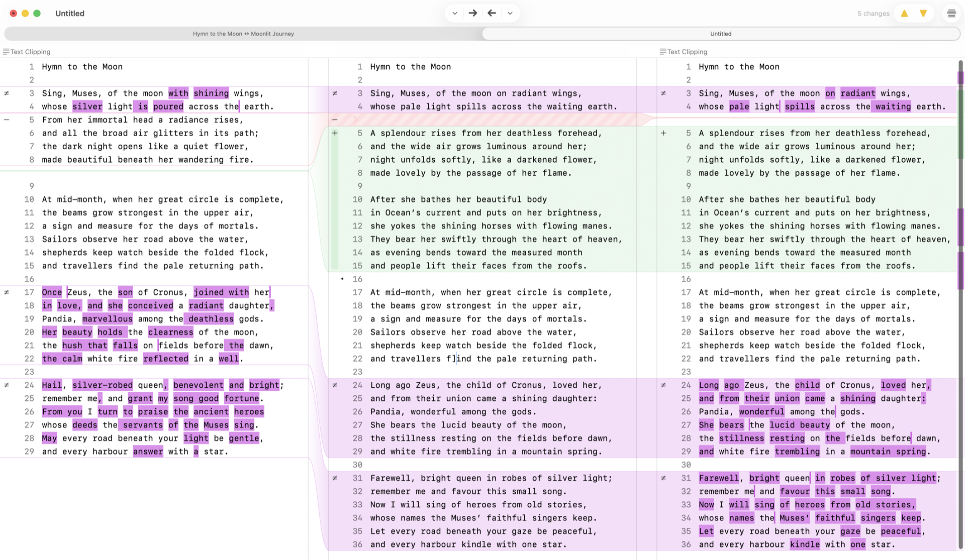Select the ≠ change marker at middle pane line 3

335,93
